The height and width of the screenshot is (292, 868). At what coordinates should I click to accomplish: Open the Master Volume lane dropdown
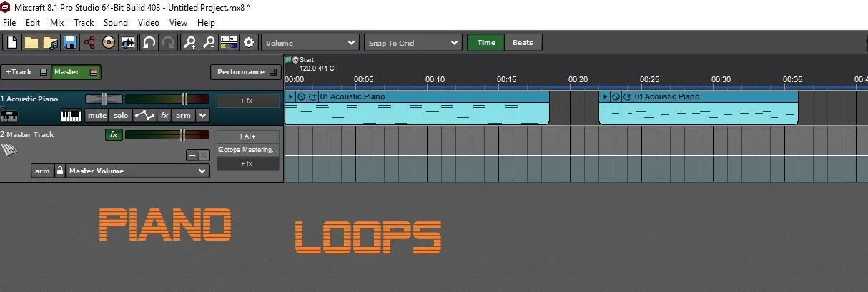click(137, 171)
